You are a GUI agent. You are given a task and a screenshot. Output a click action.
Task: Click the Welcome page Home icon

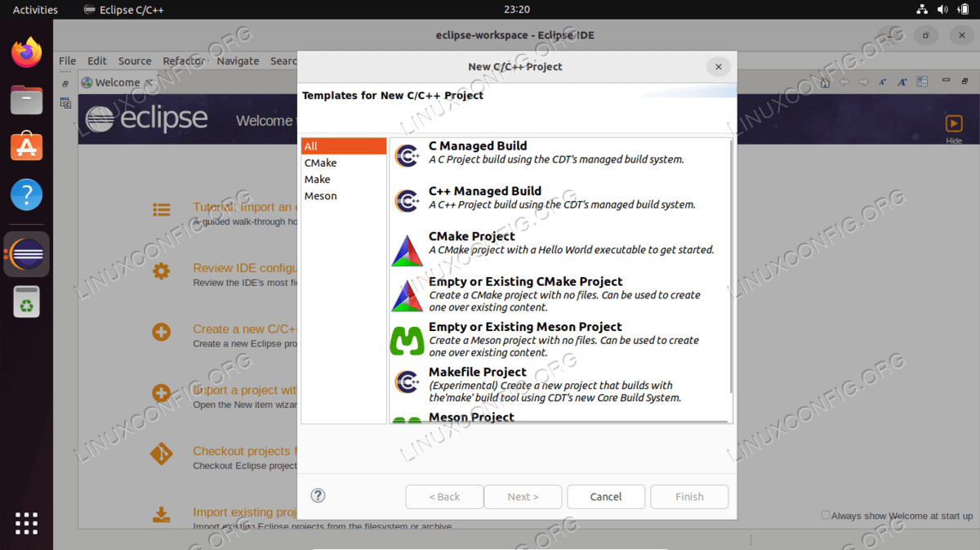point(826,83)
